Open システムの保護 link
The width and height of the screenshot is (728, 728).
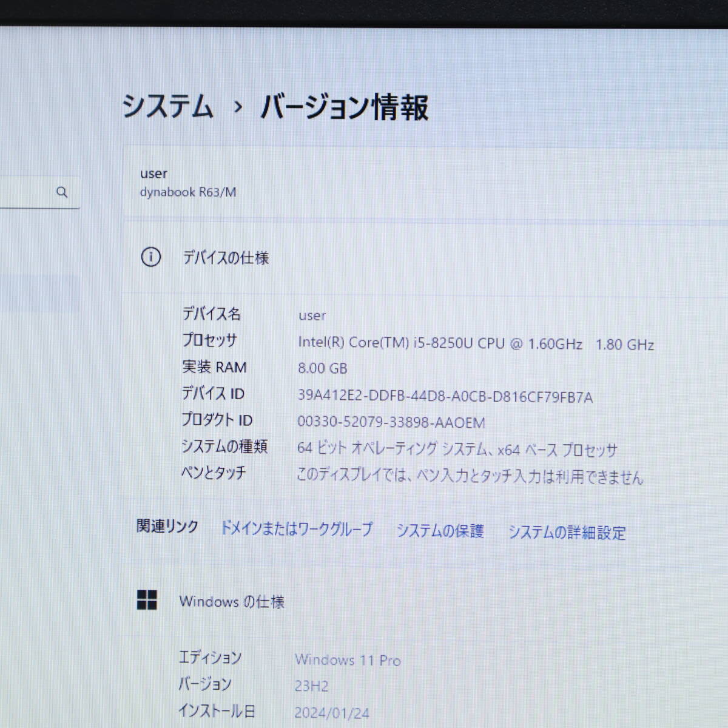point(440,531)
